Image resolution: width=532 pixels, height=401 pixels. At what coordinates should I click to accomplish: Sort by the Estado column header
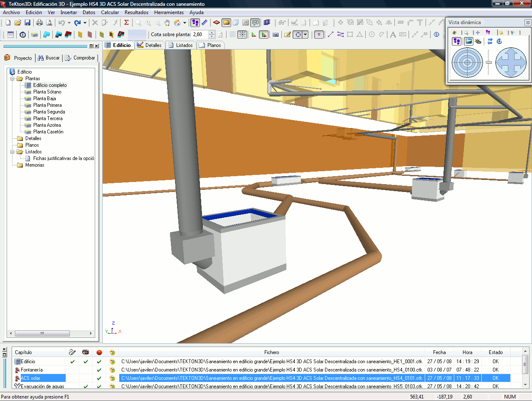[495, 352]
